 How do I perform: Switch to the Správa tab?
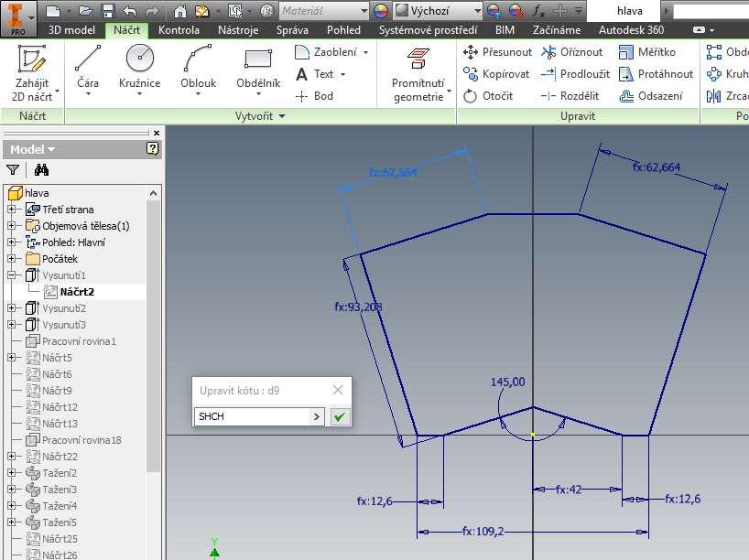coord(292,30)
